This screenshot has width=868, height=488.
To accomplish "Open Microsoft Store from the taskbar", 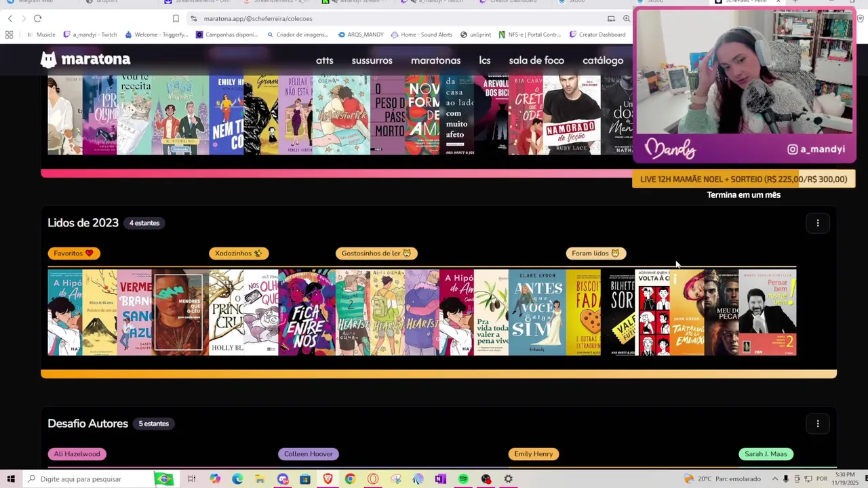I will [x=305, y=479].
